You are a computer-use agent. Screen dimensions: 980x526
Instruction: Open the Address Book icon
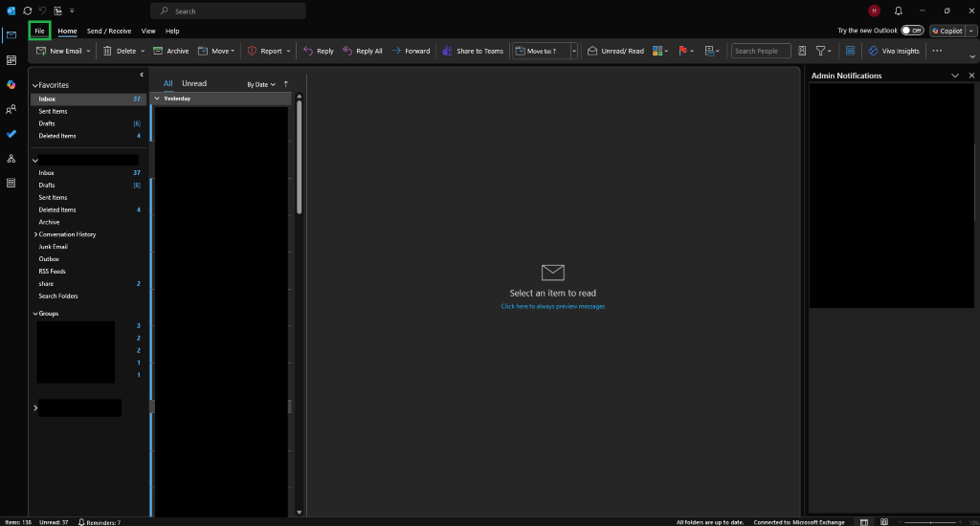tap(802, 52)
